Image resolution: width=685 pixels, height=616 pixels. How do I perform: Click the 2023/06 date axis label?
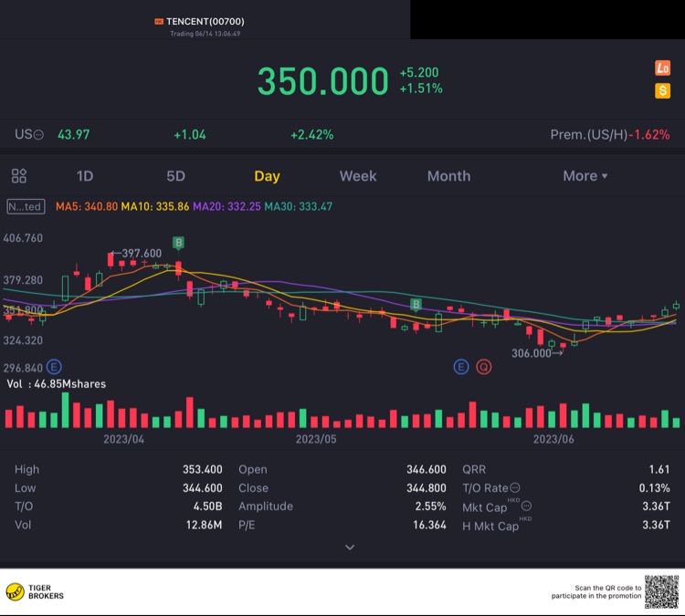(x=553, y=439)
